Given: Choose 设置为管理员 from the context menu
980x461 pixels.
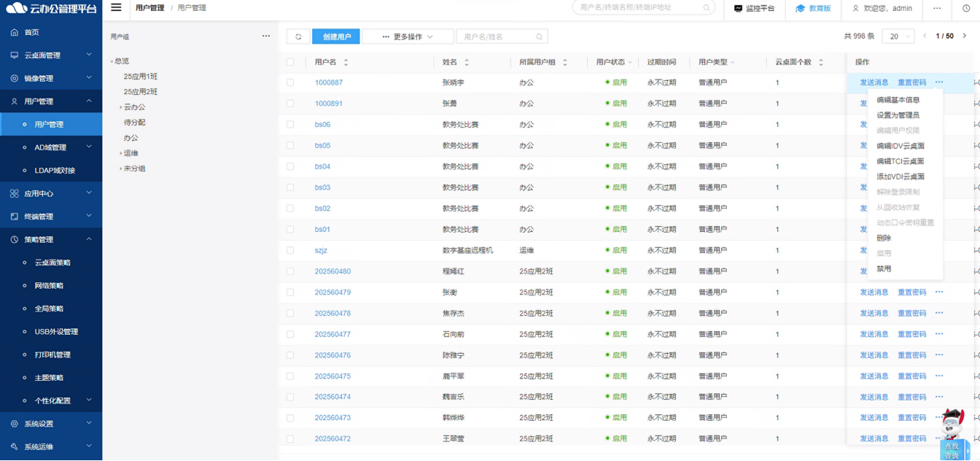Looking at the screenshot, I should (898, 115).
